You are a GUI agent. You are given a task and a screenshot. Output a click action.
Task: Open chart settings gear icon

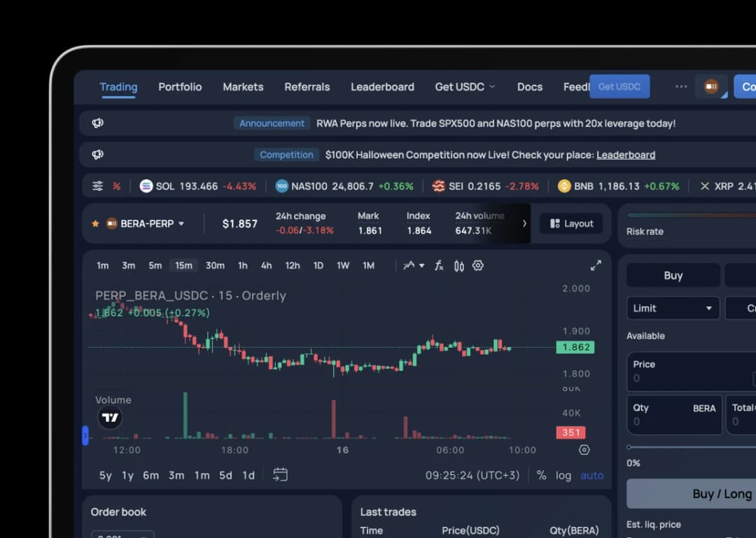479,266
